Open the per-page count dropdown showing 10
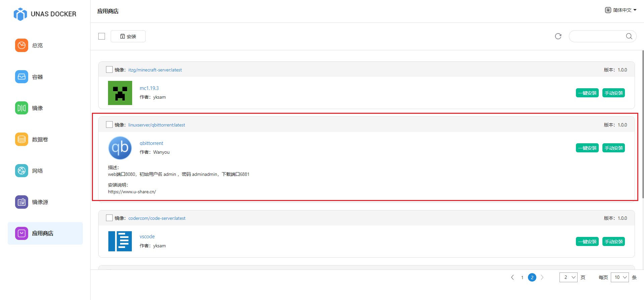Viewport: 644px width, 300px height. [x=620, y=278]
